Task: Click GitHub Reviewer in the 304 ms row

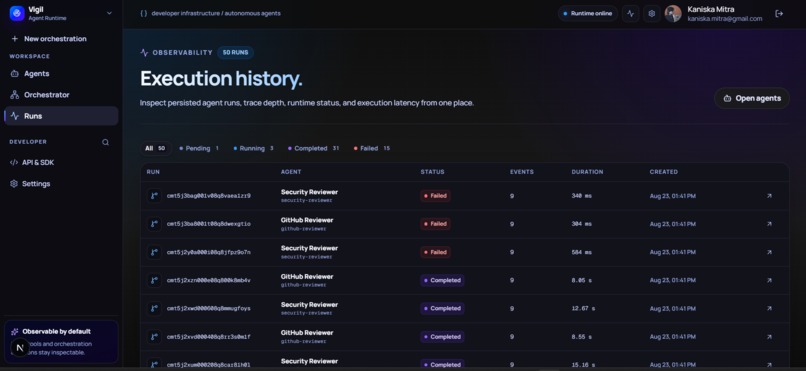Action: 307,220
